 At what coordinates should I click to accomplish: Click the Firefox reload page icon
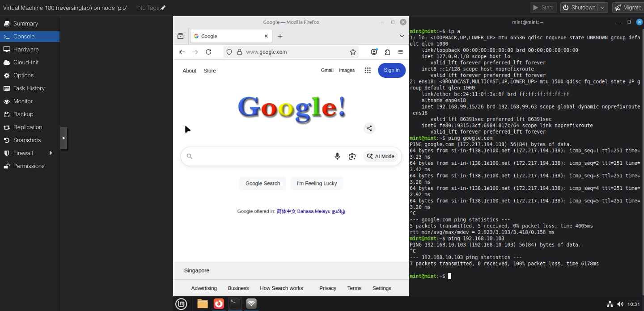click(x=208, y=52)
